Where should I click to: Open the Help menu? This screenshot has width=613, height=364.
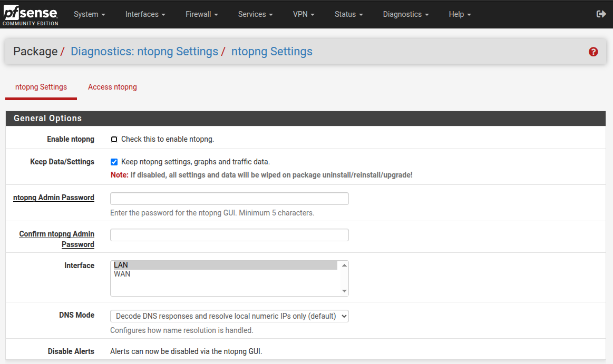pyautogui.click(x=460, y=14)
